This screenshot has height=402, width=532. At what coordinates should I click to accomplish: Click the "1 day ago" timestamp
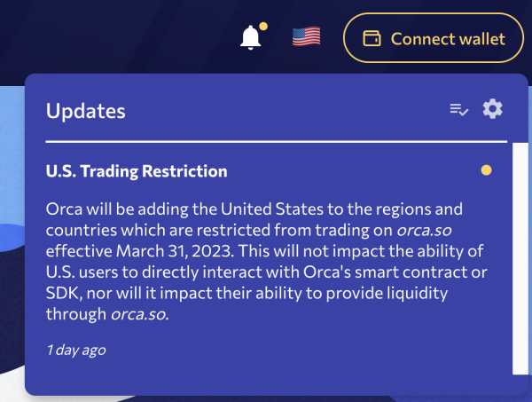tap(75, 350)
